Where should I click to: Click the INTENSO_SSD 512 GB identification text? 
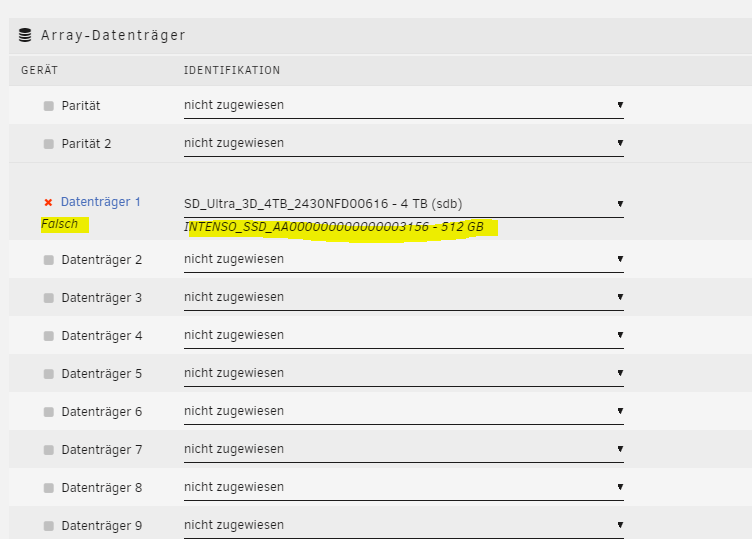[334, 227]
